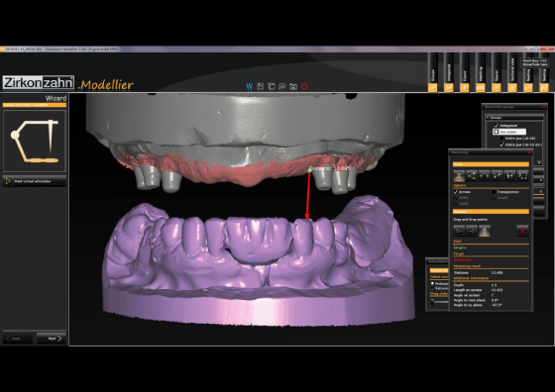The width and height of the screenshot is (555, 392).
Task: Click the speech bubble comment icon
Action: [282, 86]
